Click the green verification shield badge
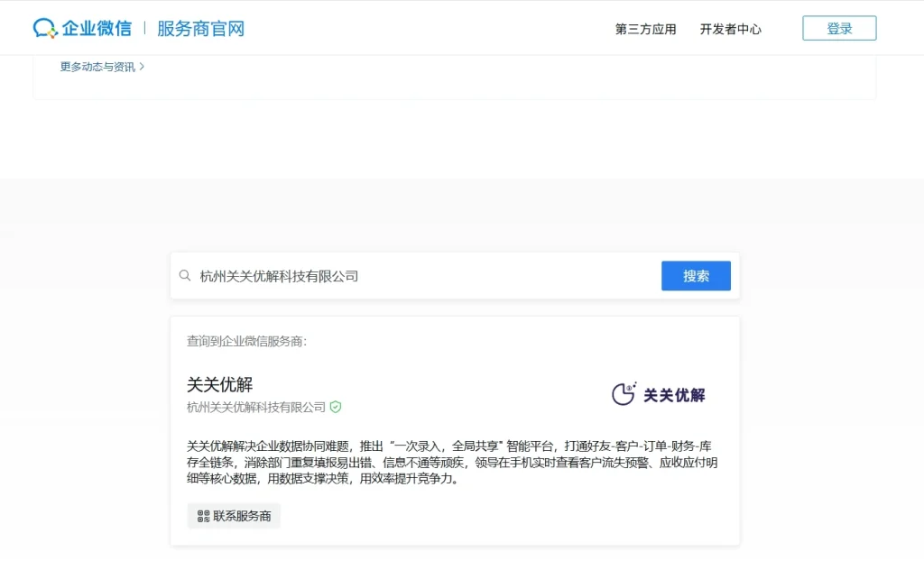 (334, 407)
